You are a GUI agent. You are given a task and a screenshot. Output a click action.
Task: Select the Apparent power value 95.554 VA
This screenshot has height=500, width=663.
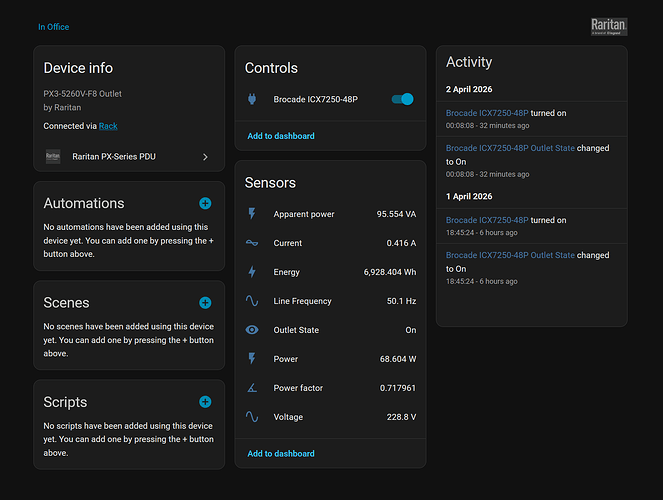[396, 214]
